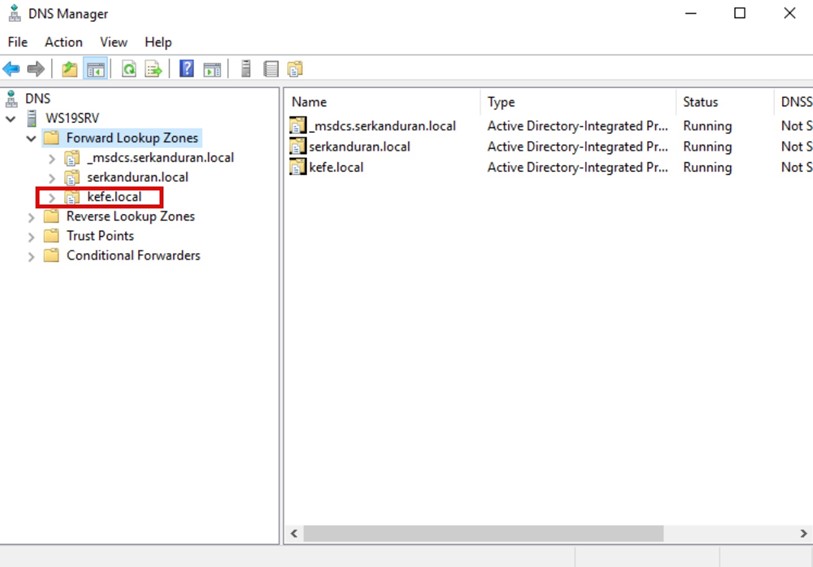The width and height of the screenshot is (813, 567).
Task: Click kefe.local icon in the list pane
Action: click(x=298, y=167)
